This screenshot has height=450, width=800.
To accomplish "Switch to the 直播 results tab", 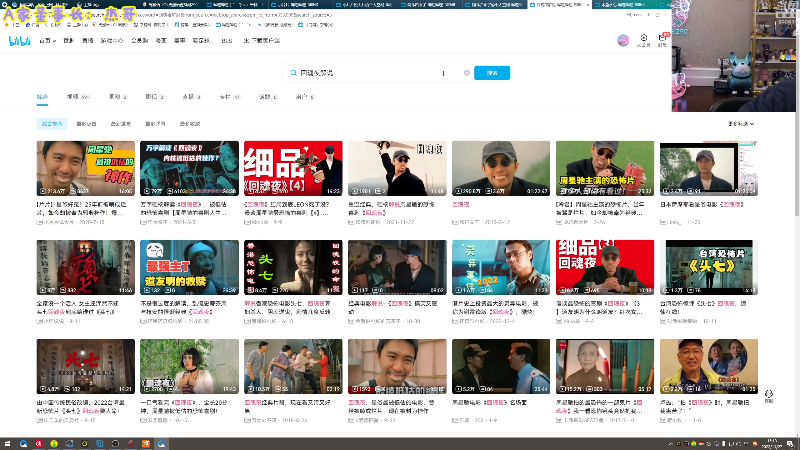I will [191, 97].
